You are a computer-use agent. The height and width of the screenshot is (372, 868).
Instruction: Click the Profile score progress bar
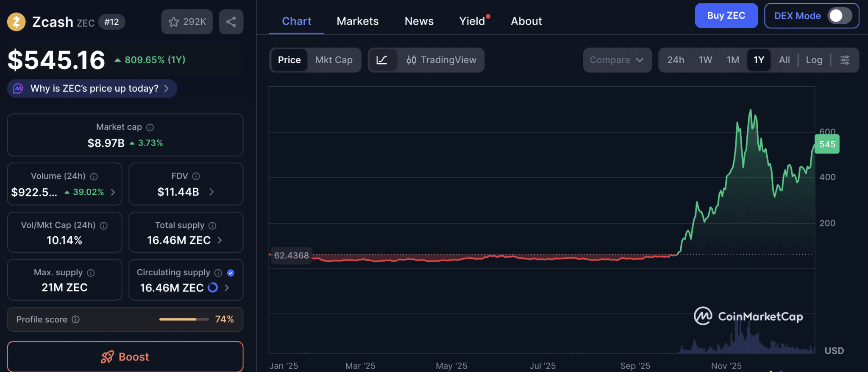tap(184, 319)
